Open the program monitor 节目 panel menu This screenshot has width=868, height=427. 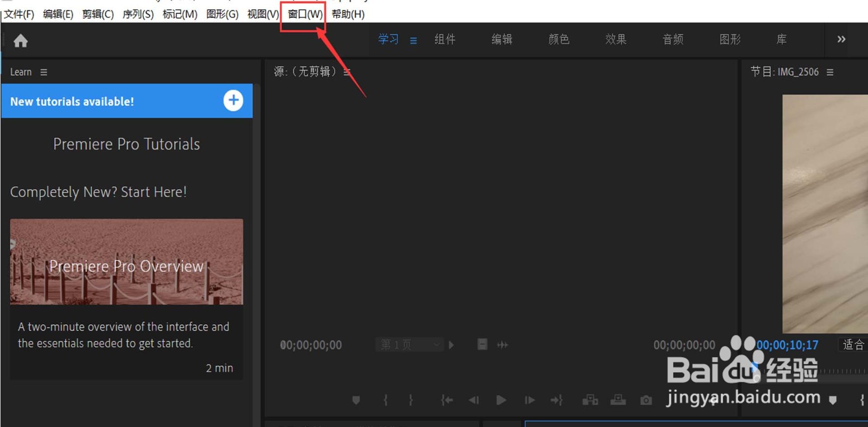[x=830, y=72]
